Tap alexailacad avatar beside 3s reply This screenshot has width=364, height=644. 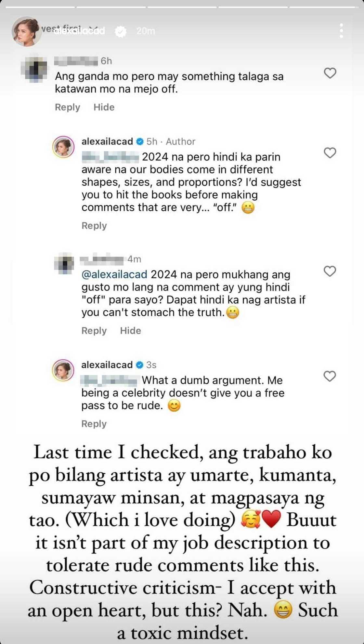[x=63, y=370]
